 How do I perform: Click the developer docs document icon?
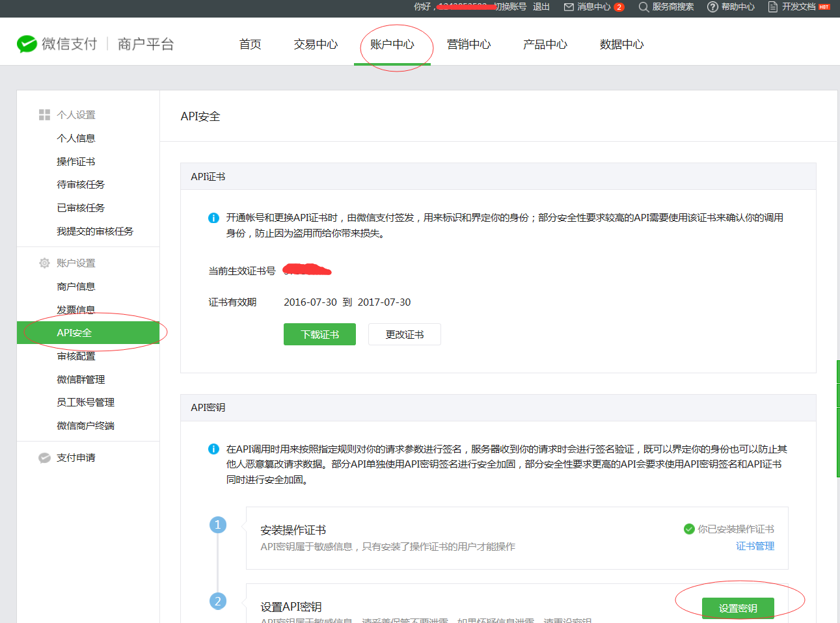pos(773,7)
